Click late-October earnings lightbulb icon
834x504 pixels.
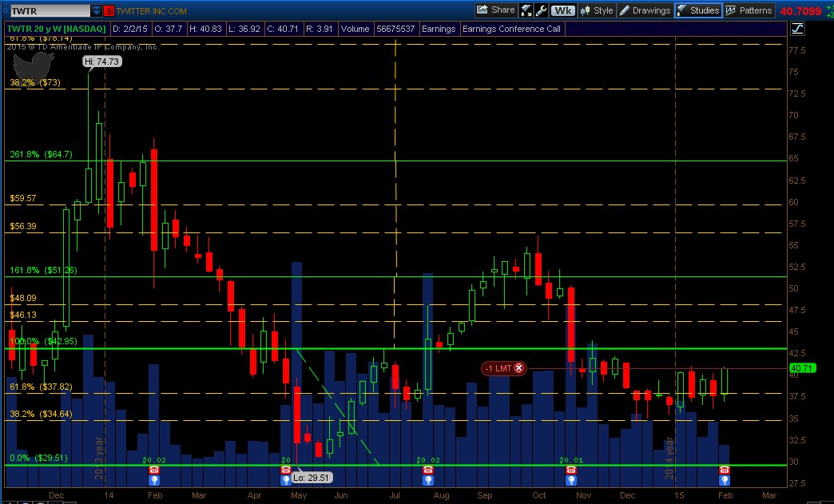(570, 480)
